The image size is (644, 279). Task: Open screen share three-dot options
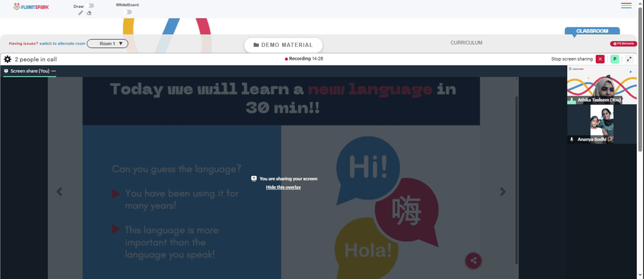(x=54, y=71)
